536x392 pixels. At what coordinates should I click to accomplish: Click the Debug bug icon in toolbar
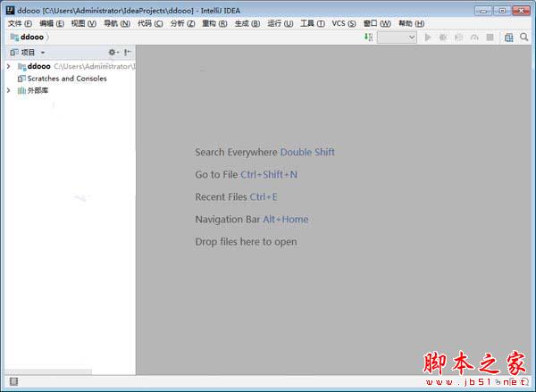coord(443,38)
